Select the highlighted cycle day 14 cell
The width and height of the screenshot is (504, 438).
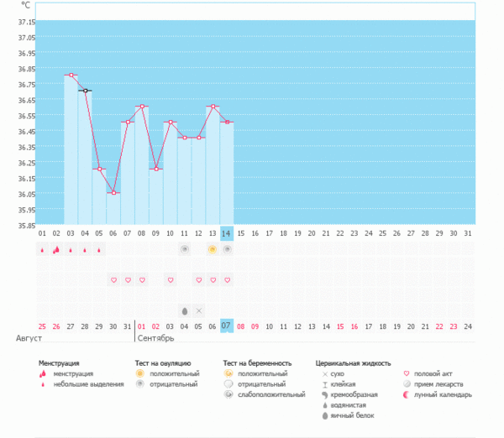(227, 232)
